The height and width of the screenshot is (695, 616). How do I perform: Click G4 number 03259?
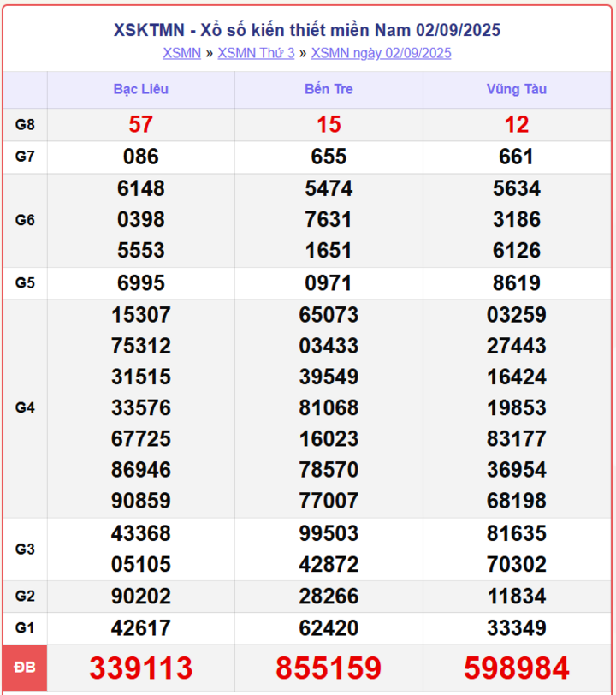point(517,315)
